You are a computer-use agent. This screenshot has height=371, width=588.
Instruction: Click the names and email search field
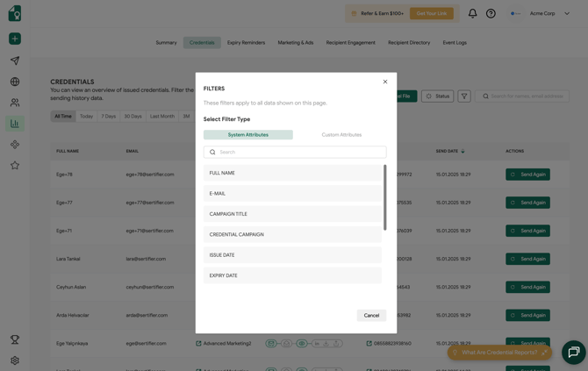click(x=522, y=96)
